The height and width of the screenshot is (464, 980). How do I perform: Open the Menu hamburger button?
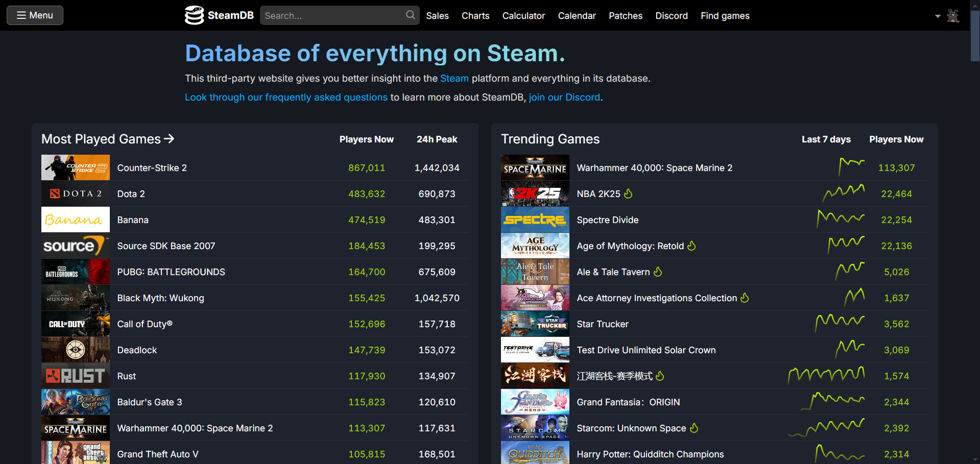click(35, 15)
